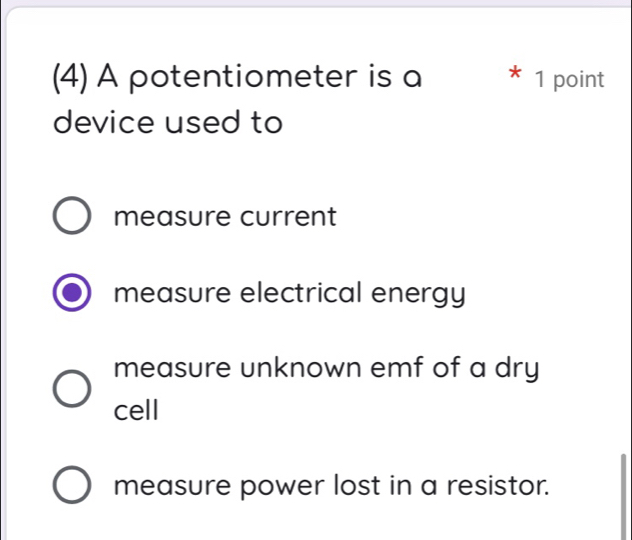Viewport: 632px width, 540px height.
Task: Click the "1 point" label
Action: pos(569,80)
